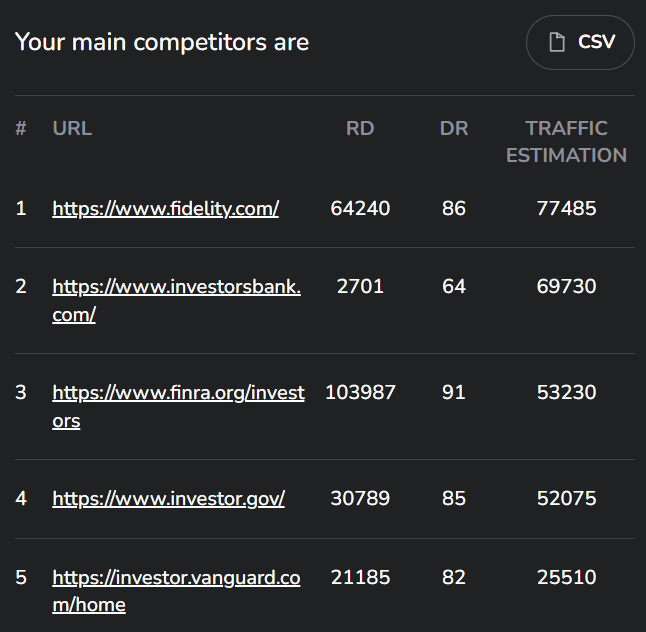The width and height of the screenshot is (646, 632).
Task: Select the RD value 64240 for Fidelity
Action: tap(360, 208)
